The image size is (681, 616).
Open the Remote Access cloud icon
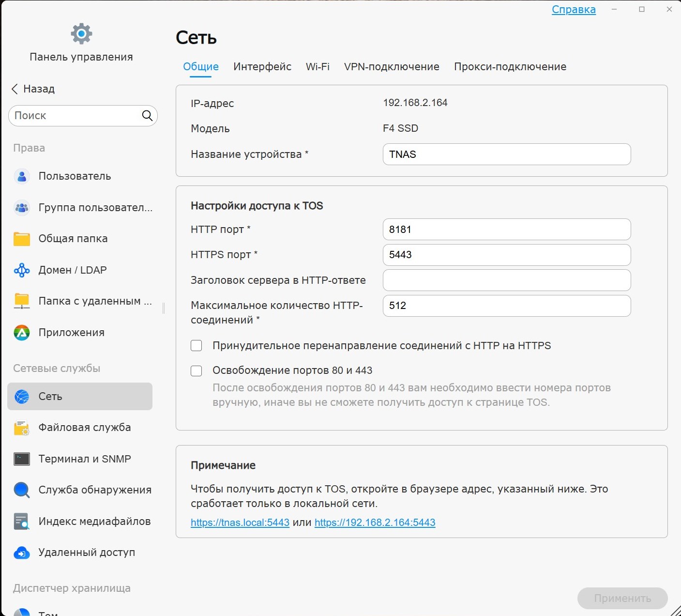click(x=22, y=553)
